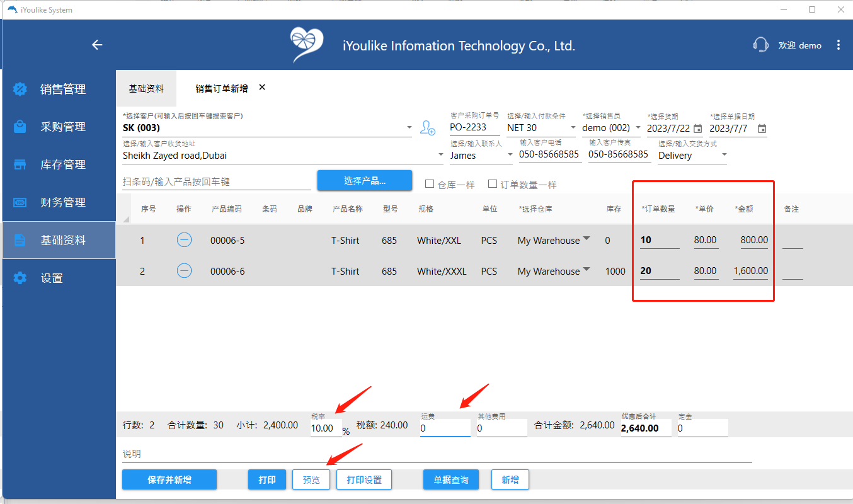Click the customer phone field

coord(549,154)
